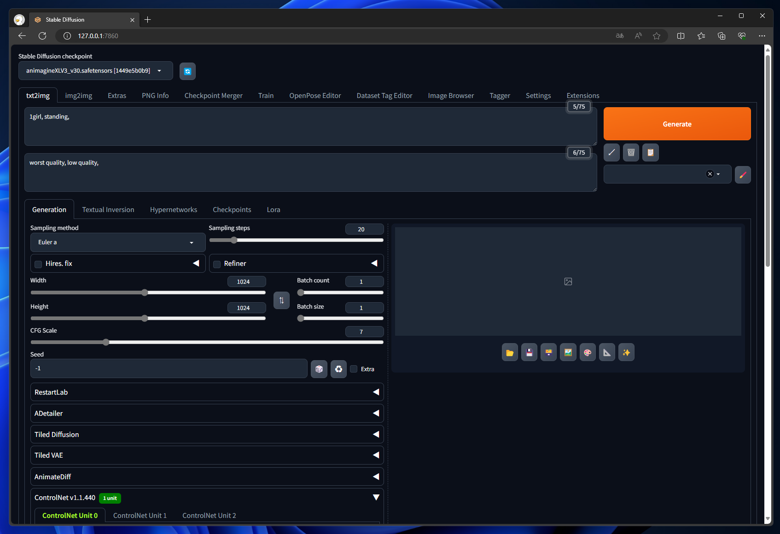Open the Stable Diffusion checkpoint dropdown
Viewport: 780px width, 534px height.
(96, 71)
